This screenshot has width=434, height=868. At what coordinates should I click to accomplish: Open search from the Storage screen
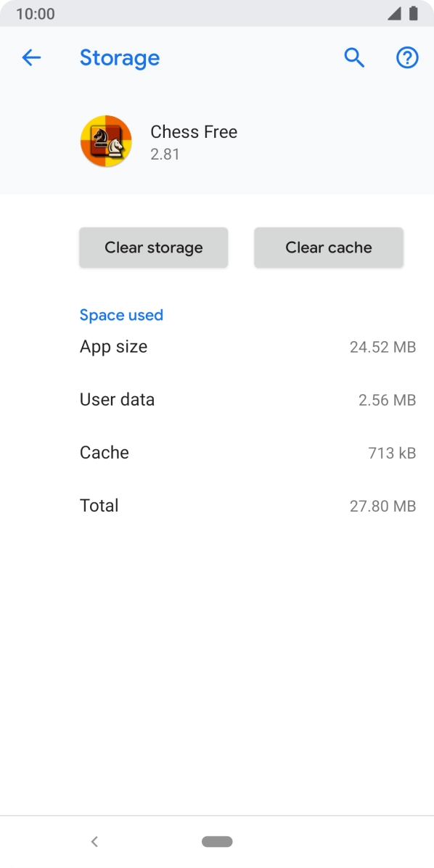click(354, 57)
